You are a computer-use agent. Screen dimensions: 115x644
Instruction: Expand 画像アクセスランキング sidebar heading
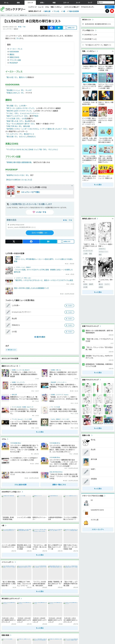pos(91,380)
